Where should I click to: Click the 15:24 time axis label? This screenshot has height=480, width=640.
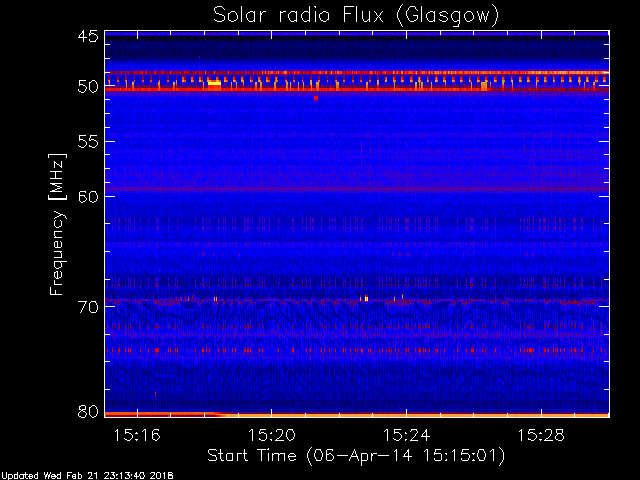(407, 435)
